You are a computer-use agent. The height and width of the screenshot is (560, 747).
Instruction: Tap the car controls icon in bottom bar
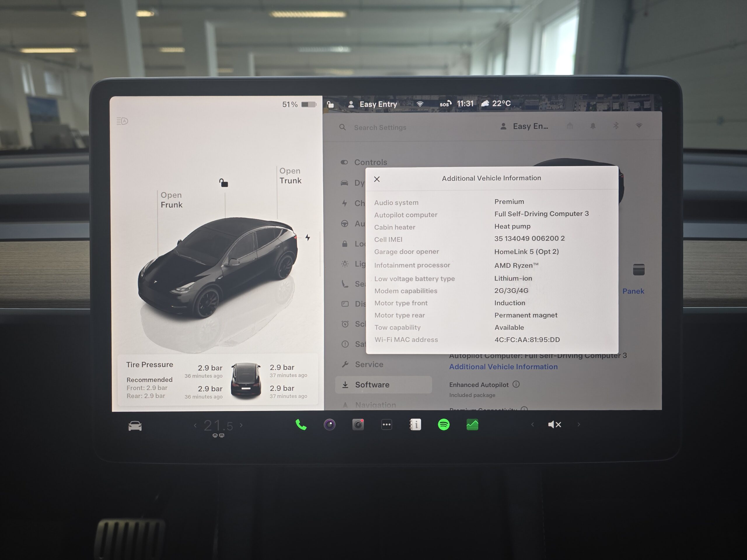coord(135,426)
